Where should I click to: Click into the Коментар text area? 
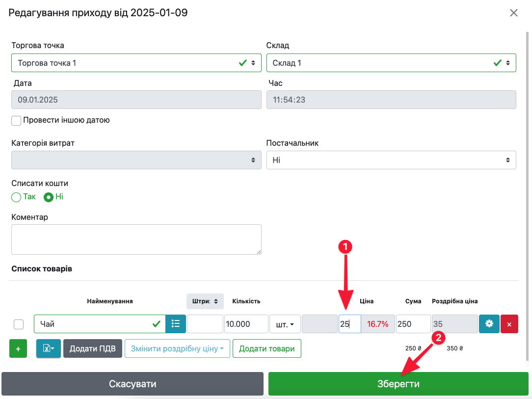136,239
